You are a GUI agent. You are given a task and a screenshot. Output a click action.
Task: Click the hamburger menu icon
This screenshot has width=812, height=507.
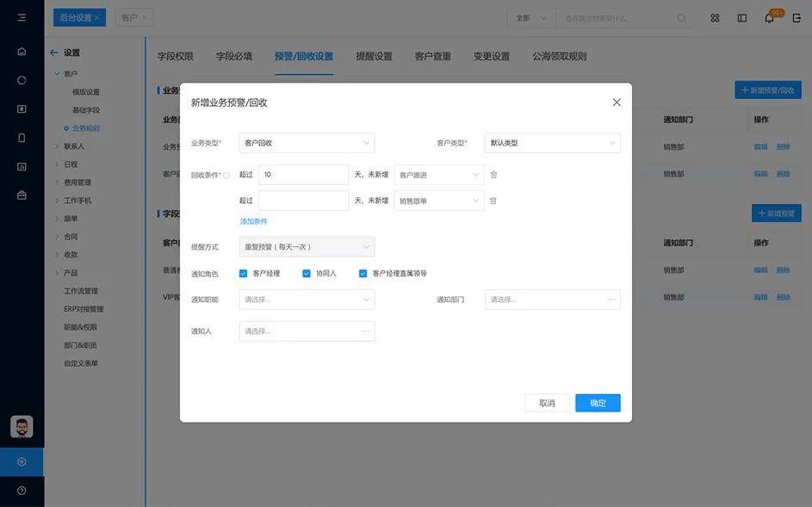click(x=22, y=18)
